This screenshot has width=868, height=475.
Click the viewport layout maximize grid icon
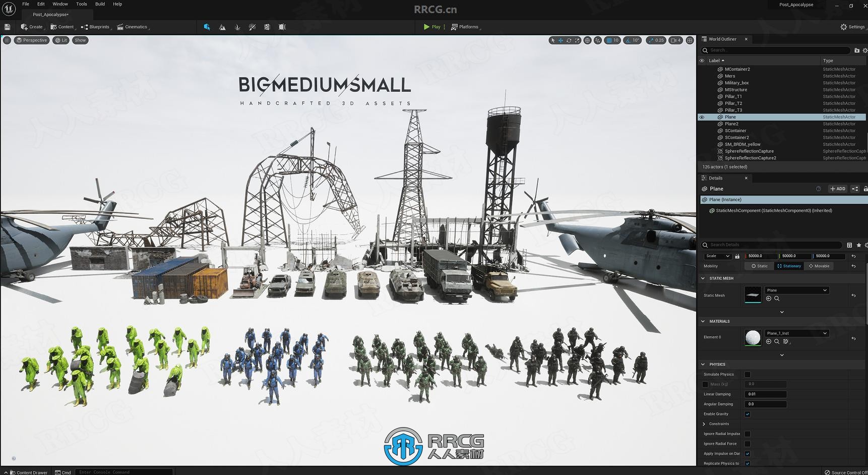click(690, 40)
